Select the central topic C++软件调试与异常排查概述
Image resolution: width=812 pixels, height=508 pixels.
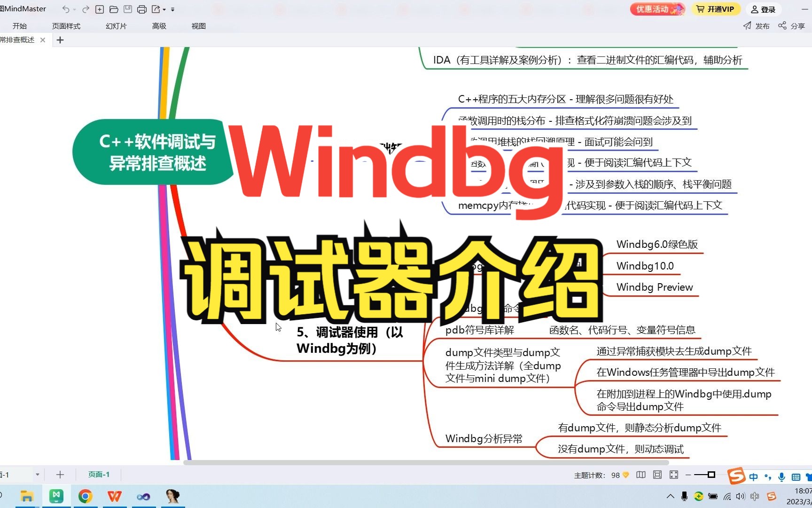[x=153, y=152]
